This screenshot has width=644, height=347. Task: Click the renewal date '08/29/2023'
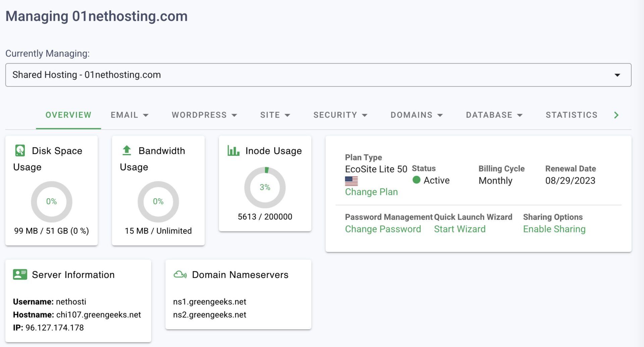pyautogui.click(x=570, y=181)
